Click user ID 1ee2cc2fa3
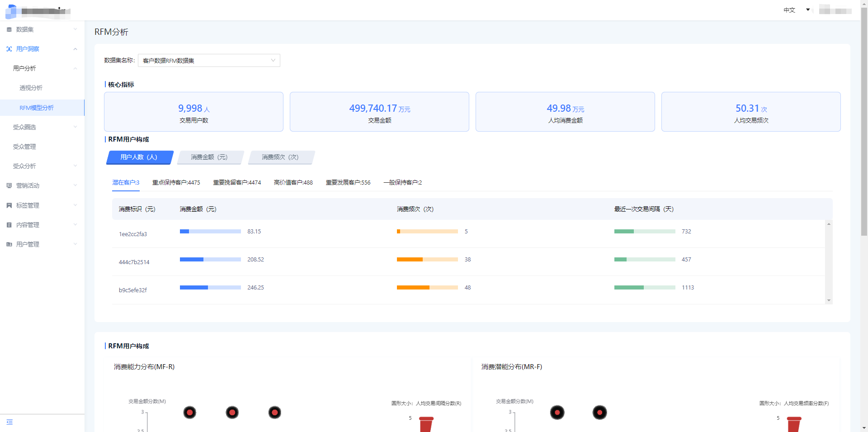This screenshot has height=432, width=868. pos(133,234)
